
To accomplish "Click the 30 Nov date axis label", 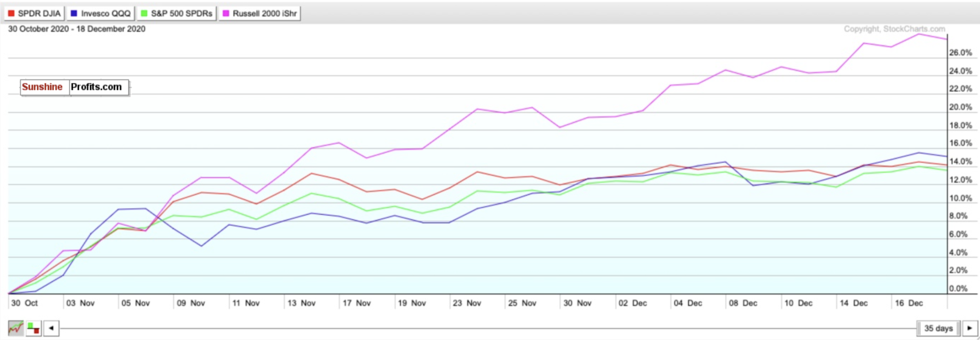I will click(x=577, y=303).
